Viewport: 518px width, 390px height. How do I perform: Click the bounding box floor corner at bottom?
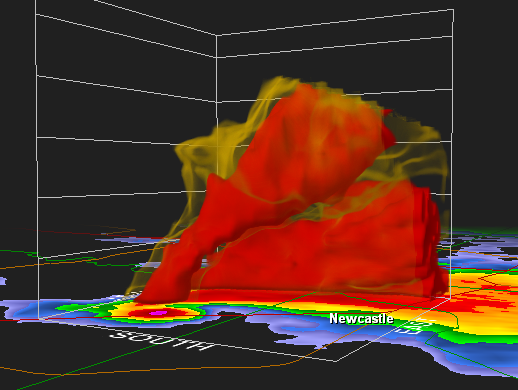[x=337, y=361]
